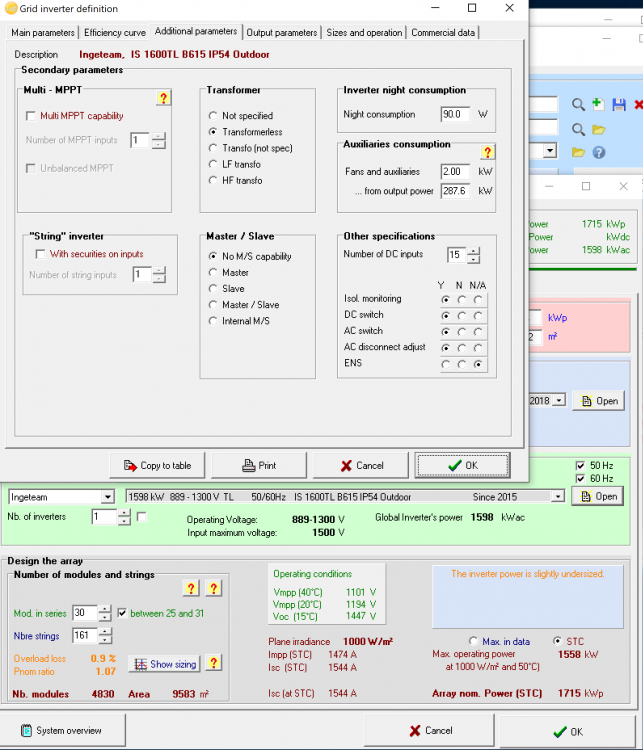Image resolution: width=643 pixels, height=750 pixels.
Task: Open Commercial data tab
Action: point(443,33)
